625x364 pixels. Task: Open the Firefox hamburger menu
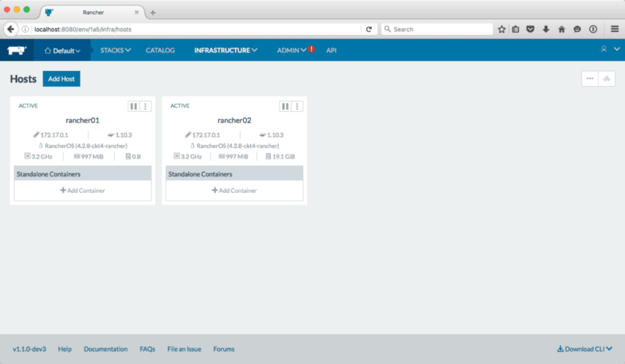(614, 29)
